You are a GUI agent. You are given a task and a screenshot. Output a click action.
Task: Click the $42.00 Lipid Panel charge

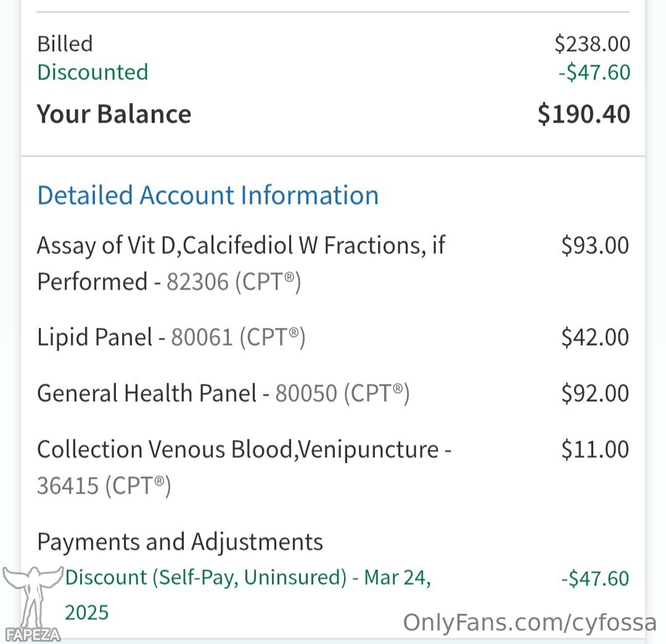coord(594,338)
